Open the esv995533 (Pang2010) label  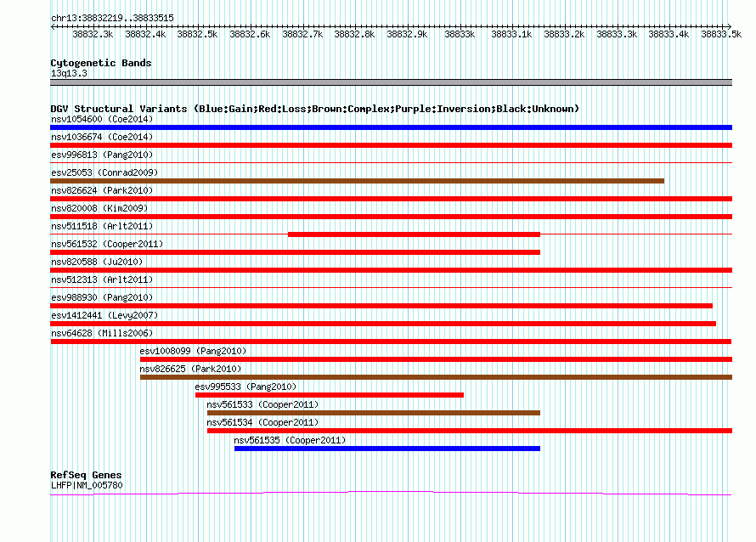[245, 387]
